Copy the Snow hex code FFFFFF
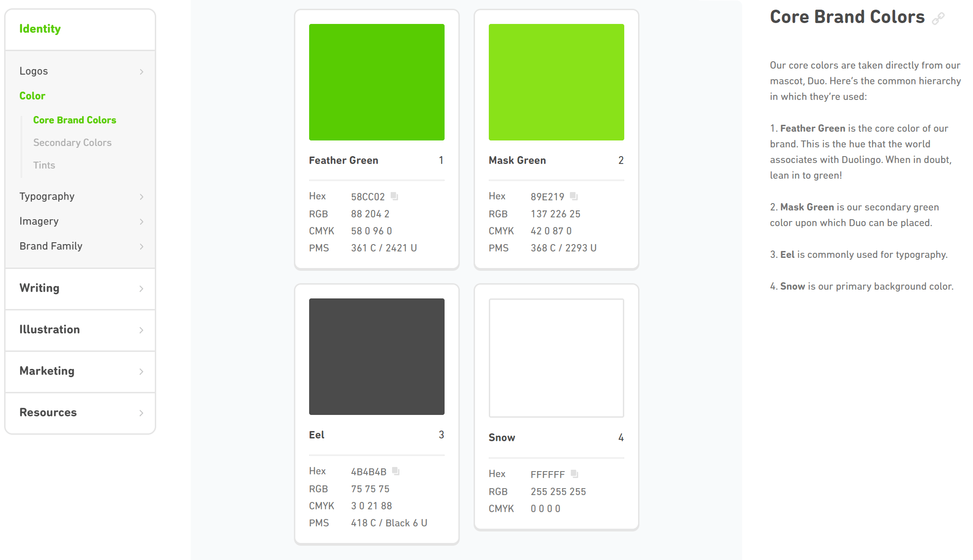 (x=574, y=474)
